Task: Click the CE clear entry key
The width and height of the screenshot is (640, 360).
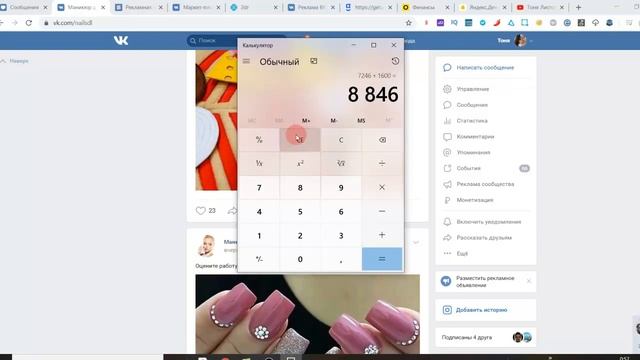Action: pyautogui.click(x=300, y=140)
